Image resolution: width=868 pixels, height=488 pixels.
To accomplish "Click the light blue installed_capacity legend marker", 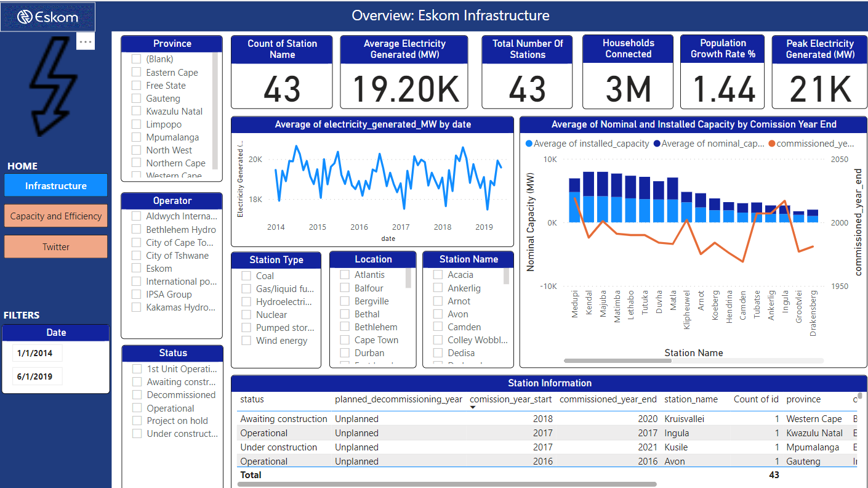I will [529, 144].
